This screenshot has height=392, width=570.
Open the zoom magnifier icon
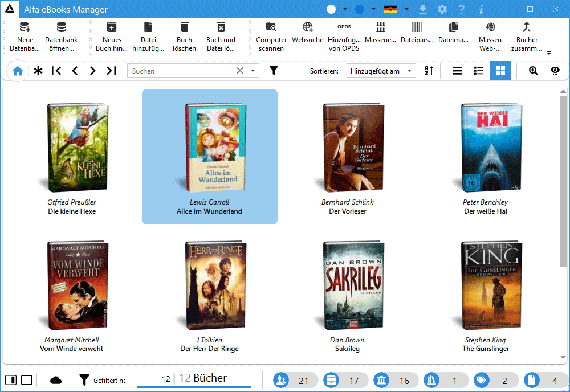click(534, 71)
